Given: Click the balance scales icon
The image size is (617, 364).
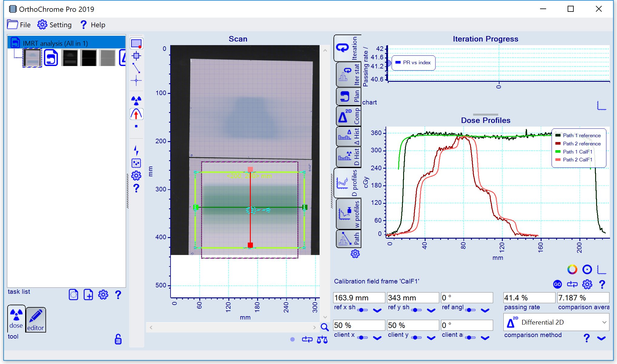Looking at the screenshot, I should [x=322, y=340].
